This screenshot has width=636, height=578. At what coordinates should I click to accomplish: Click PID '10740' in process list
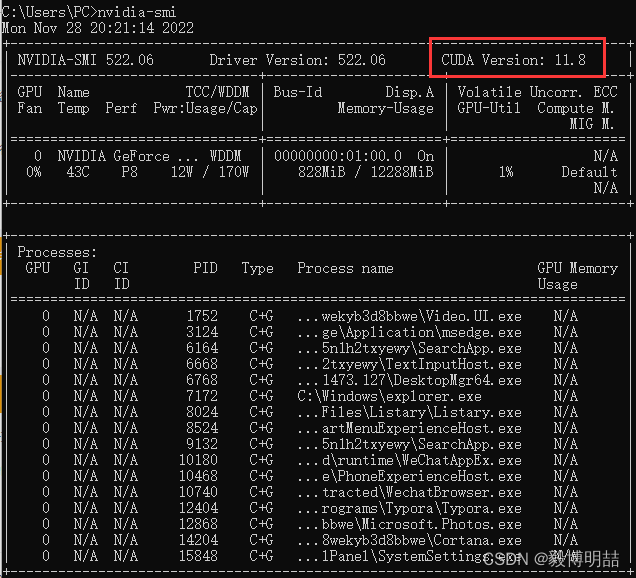198,492
